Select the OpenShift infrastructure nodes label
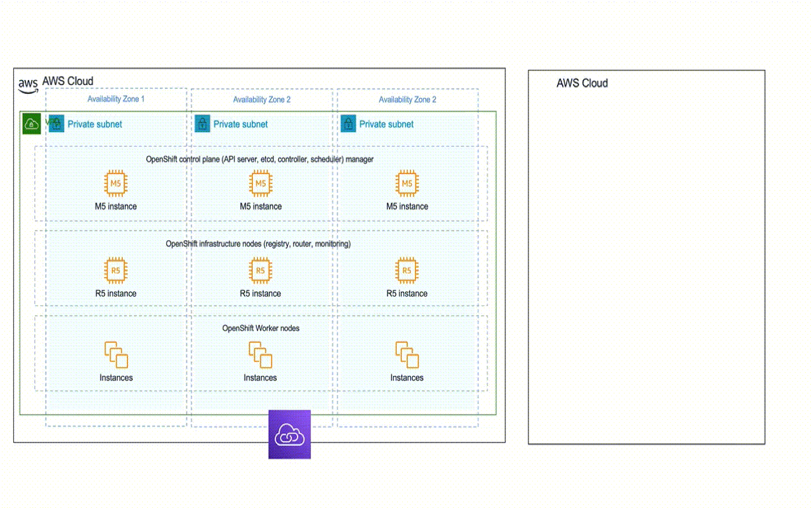The height and width of the screenshot is (508, 812). pyautogui.click(x=258, y=244)
